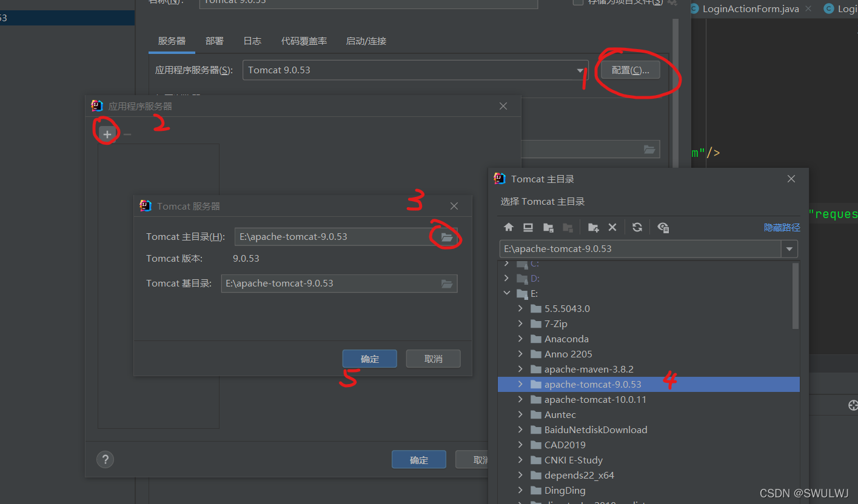Click the file chooser vertical scrollbar
858x504 pixels.
point(796,297)
